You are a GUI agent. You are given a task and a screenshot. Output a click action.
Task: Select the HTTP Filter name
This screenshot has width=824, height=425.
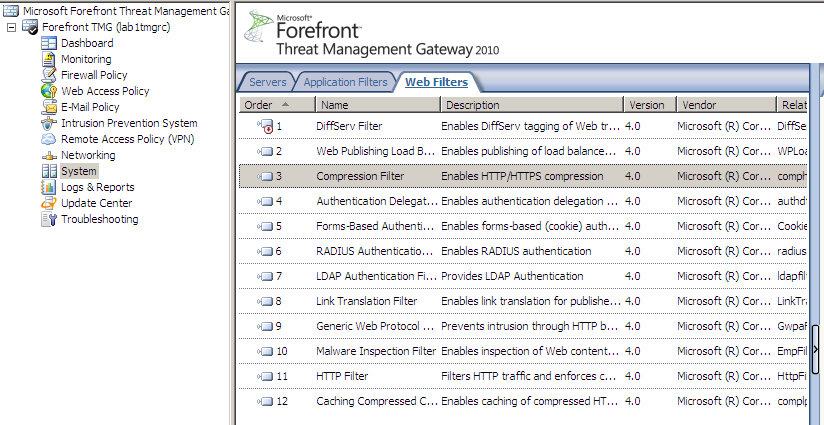[342, 376]
